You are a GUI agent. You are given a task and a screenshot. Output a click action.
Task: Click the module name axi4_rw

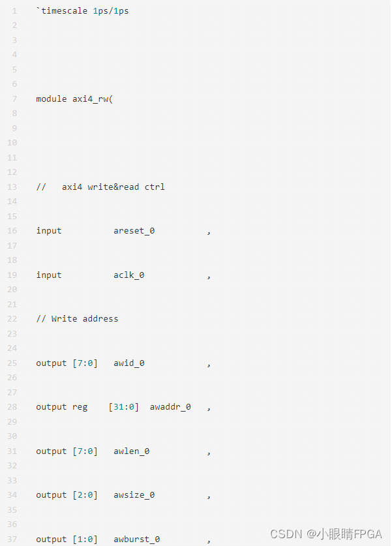tap(90, 99)
